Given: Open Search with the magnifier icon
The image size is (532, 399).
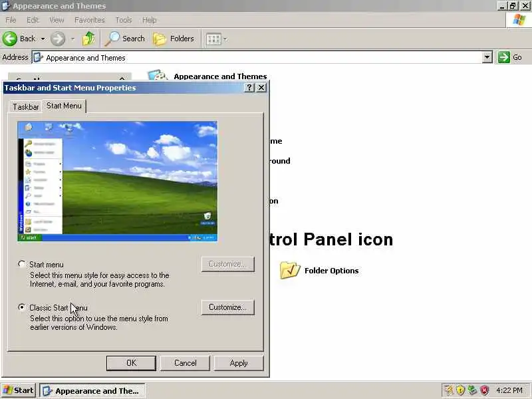Looking at the screenshot, I should [x=112, y=39].
